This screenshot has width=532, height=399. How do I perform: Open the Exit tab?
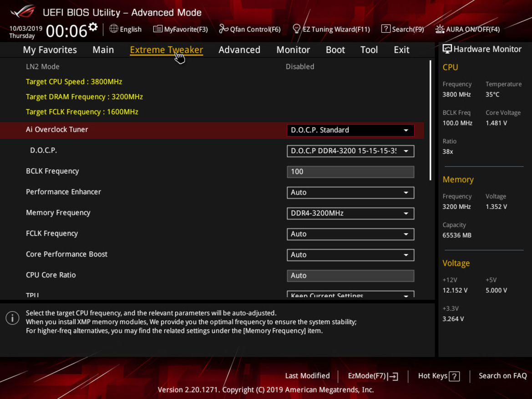[401, 50]
